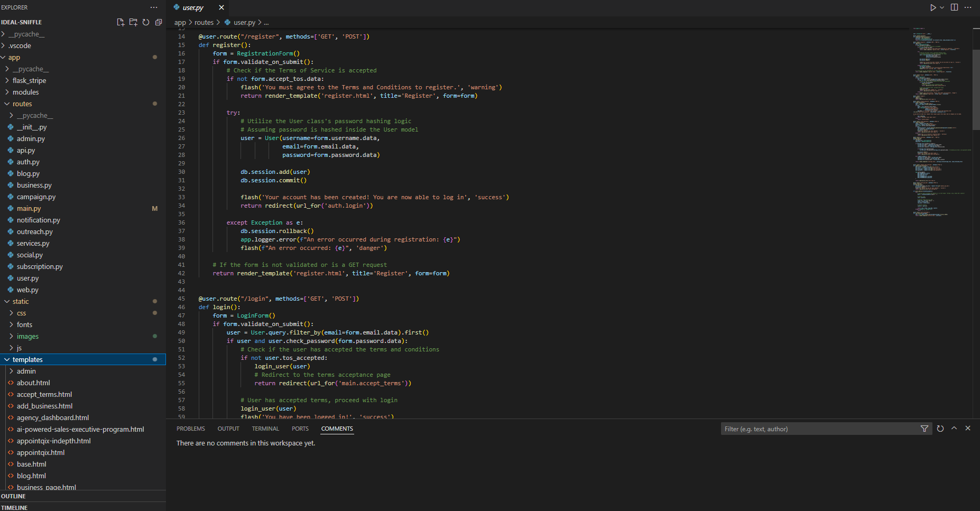Collapse all folders in Explorer
Image resolution: width=980 pixels, height=511 pixels.
(159, 22)
